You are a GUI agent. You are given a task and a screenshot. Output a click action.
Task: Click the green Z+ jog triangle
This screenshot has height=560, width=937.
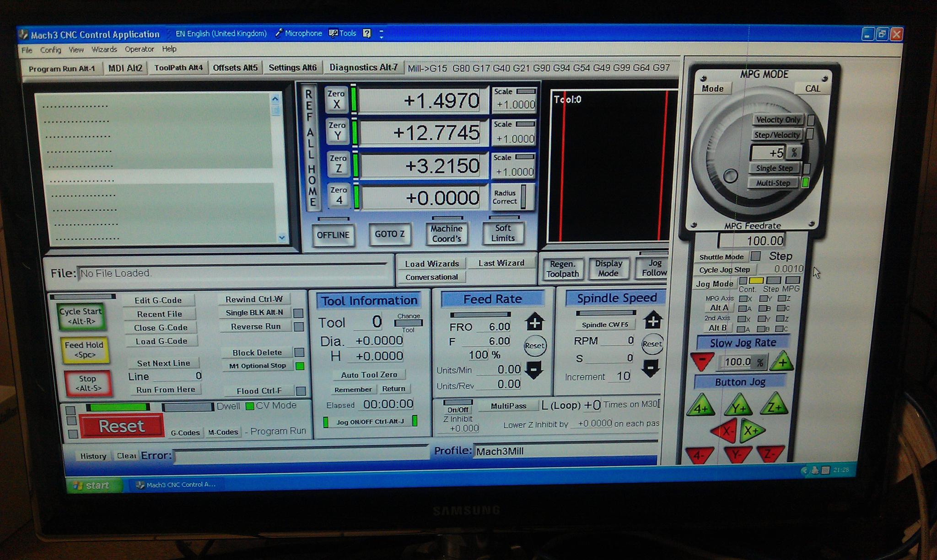774,406
